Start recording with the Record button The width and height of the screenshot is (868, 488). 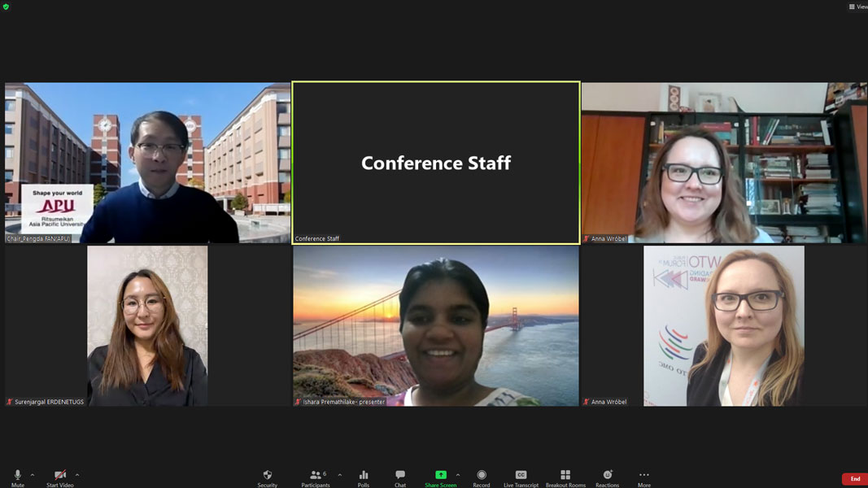click(482, 476)
